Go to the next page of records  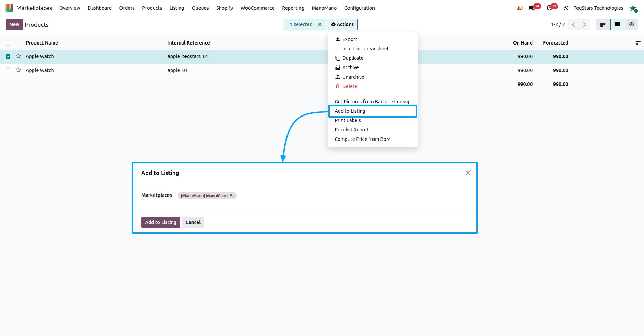tap(585, 24)
